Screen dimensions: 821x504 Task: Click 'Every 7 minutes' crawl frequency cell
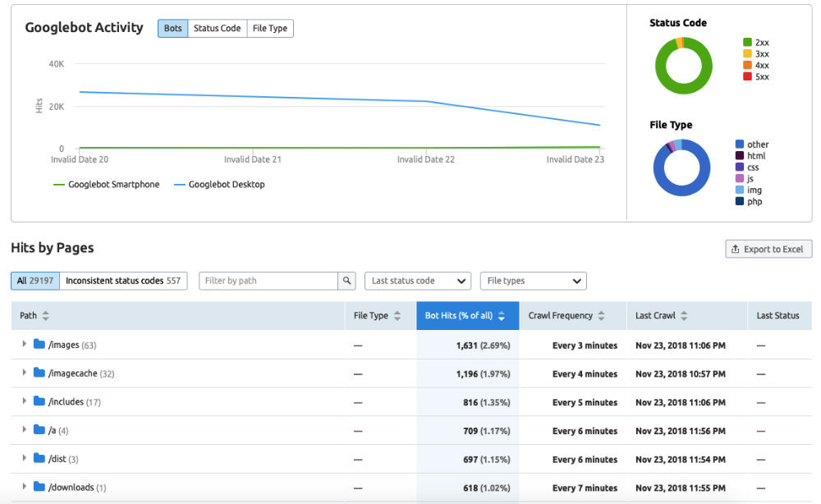(x=585, y=488)
